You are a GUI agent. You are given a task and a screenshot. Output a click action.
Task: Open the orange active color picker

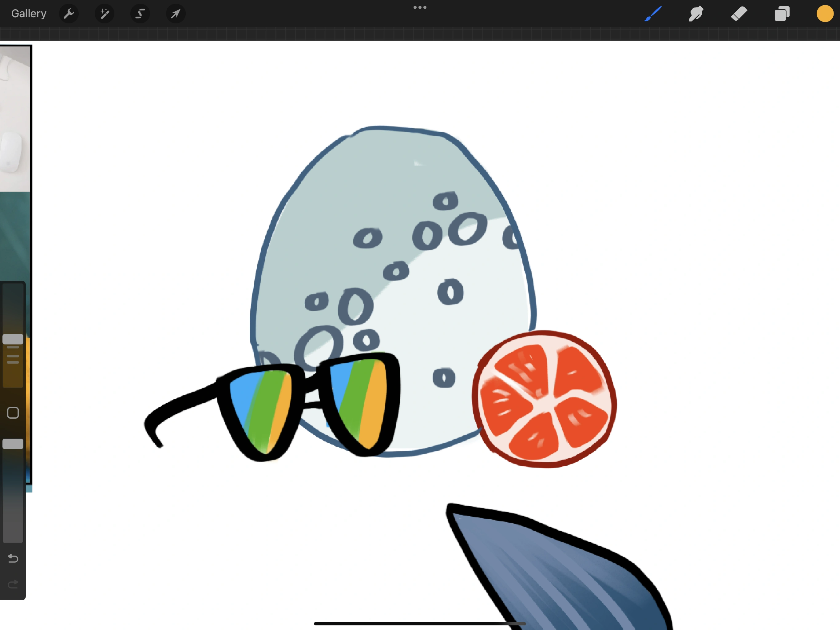pos(824,14)
